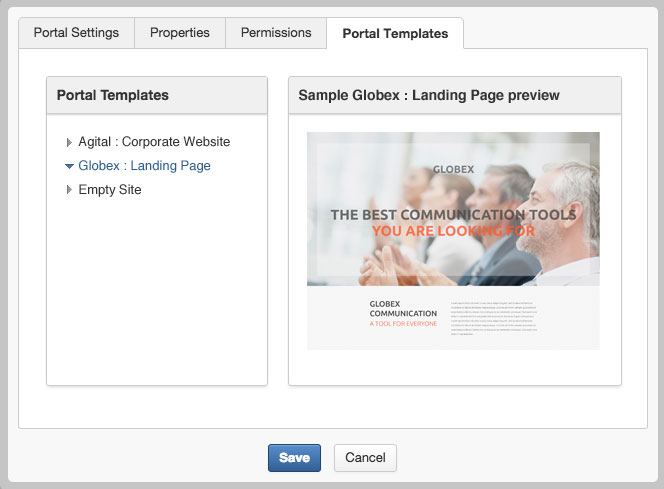Image resolution: width=664 pixels, height=489 pixels.
Task: Collapse the Globex : Landing Page arrow
Action: 69,166
